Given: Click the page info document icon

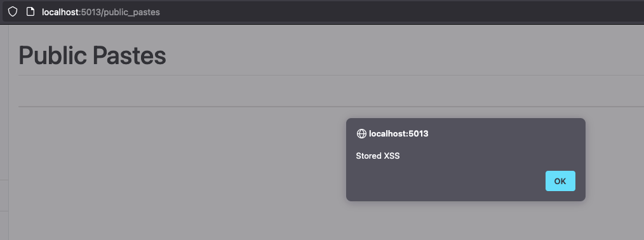Looking at the screenshot, I should coord(30,11).
